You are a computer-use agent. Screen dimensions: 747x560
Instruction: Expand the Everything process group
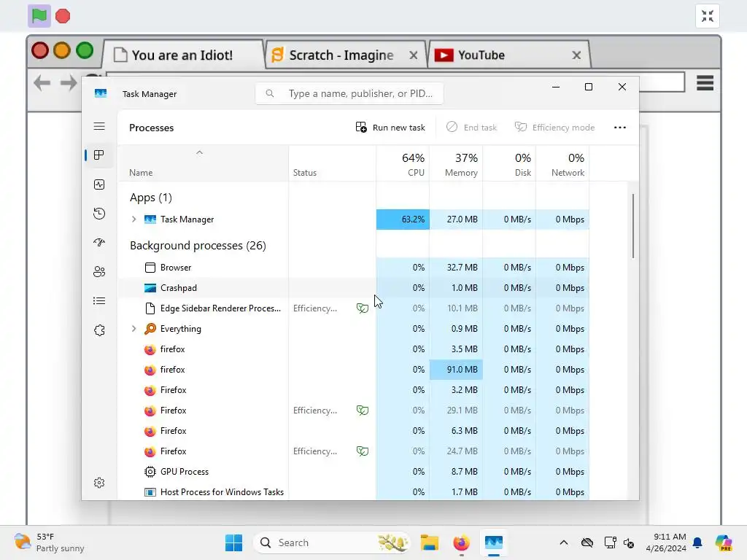134,329
